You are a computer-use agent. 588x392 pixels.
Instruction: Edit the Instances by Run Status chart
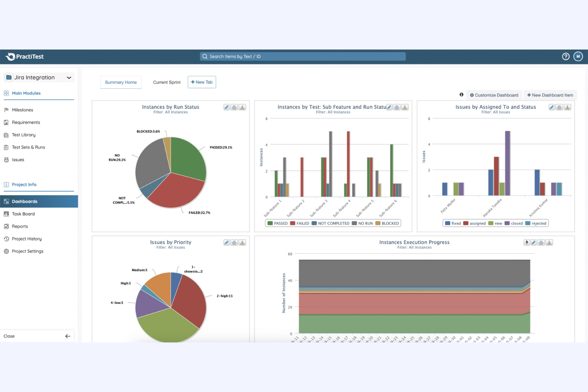226,107
